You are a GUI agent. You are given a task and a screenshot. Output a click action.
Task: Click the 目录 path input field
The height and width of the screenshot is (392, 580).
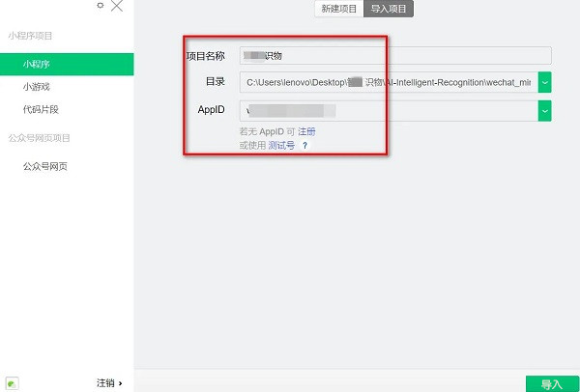click(389, 82)
